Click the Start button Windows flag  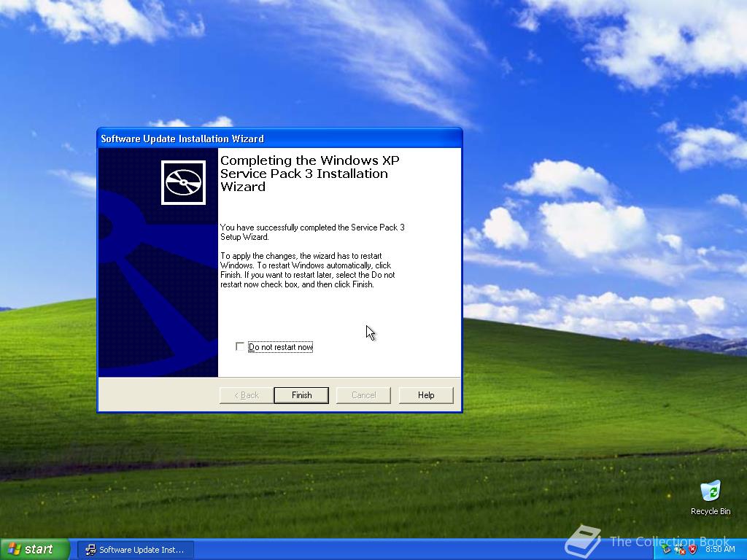coord(16,548)
